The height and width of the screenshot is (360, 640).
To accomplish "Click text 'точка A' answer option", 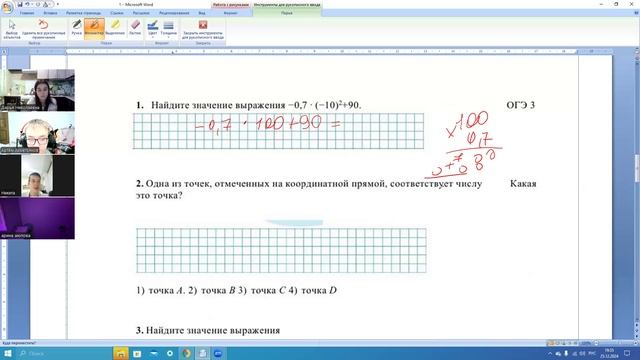I will click(166, 291).
